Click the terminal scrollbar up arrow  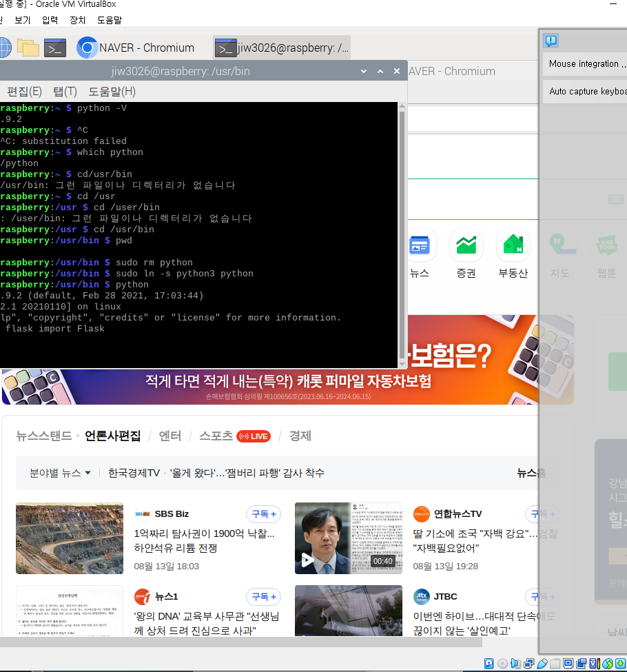[x=402, y=106]
